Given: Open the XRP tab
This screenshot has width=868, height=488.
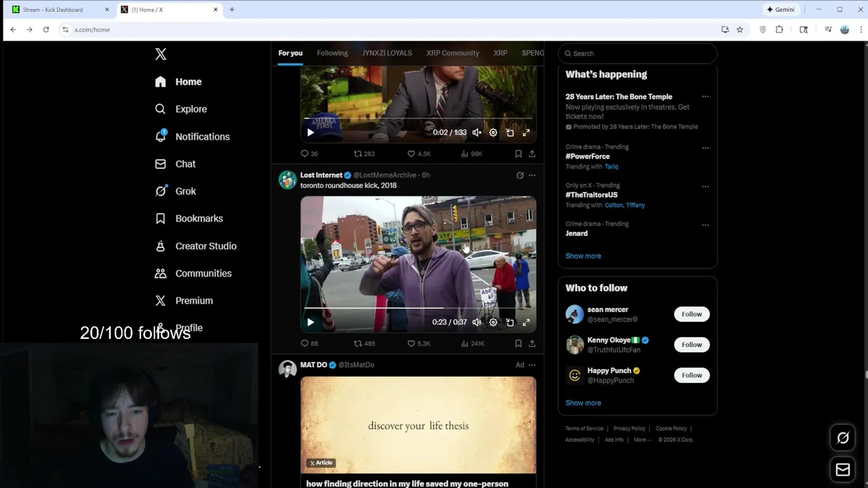Looking at the screenshot, I should tap(500, 53).
